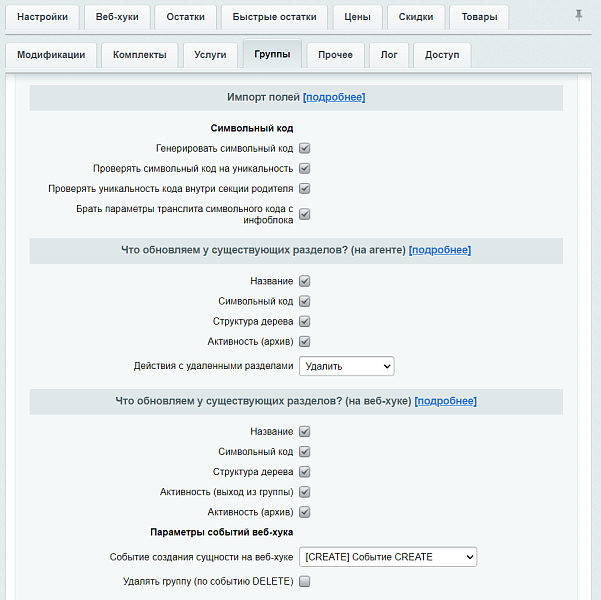Follow подробнее link in the на веб-хуке header

[x=445, y=401]
